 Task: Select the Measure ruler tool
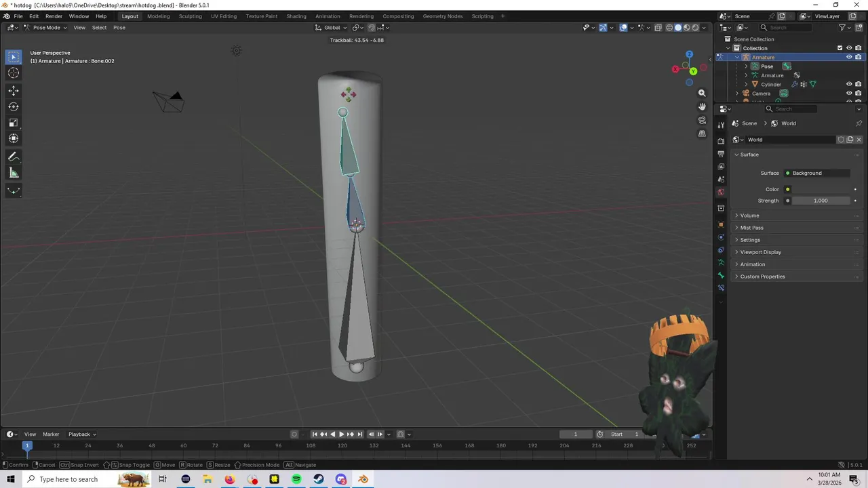14,173
